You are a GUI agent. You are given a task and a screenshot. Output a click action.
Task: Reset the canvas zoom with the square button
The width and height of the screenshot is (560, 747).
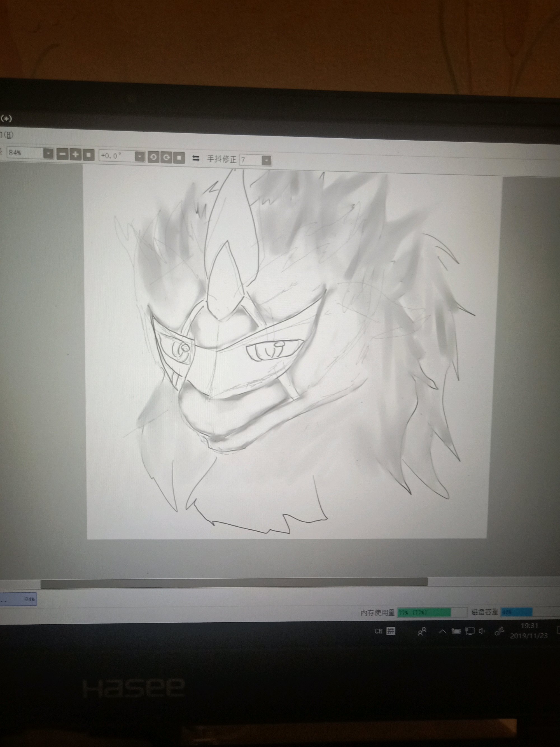(x=88, y=155)
